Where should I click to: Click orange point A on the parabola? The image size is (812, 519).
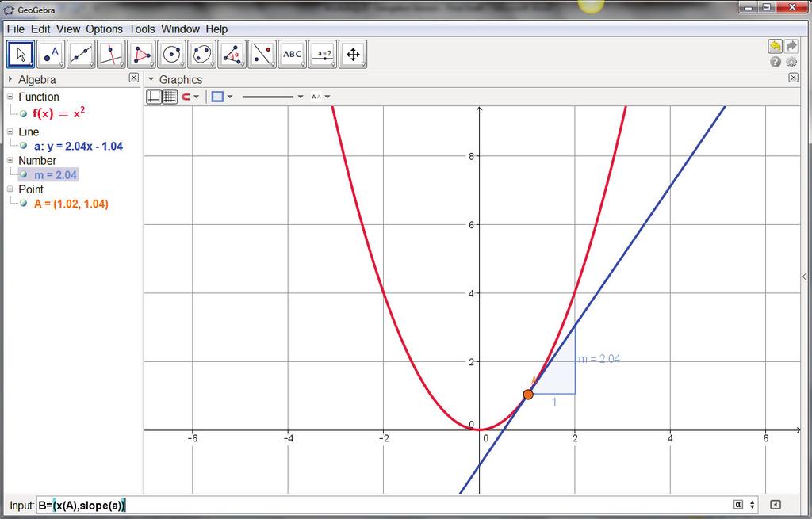tap(528, 395)
